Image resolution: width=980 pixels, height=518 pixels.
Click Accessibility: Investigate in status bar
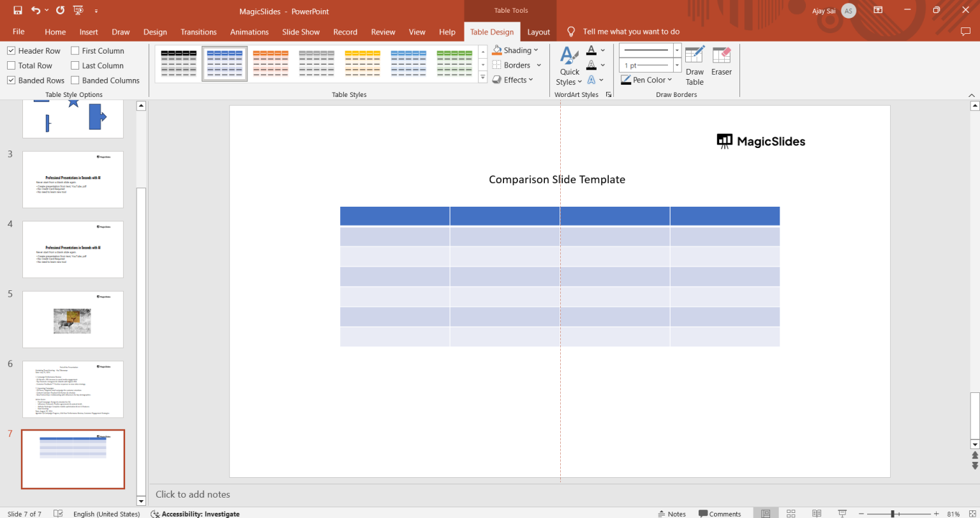(x=195, y=514)
